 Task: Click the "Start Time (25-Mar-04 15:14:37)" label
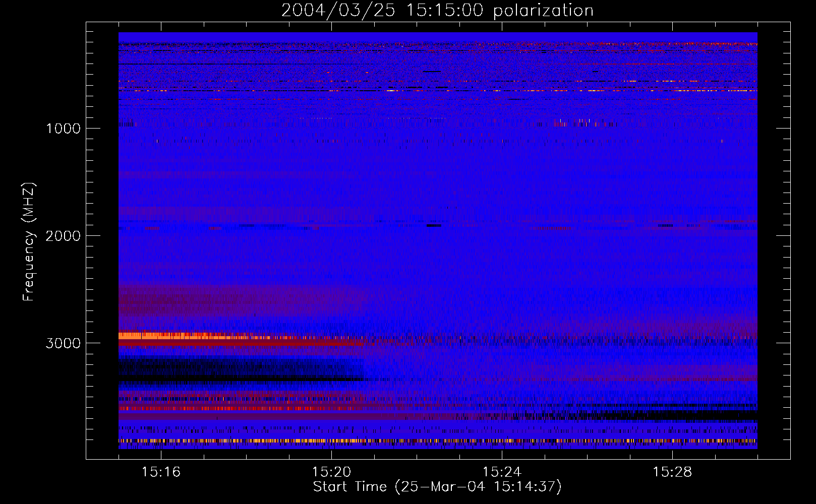click(x=437, y=487)
